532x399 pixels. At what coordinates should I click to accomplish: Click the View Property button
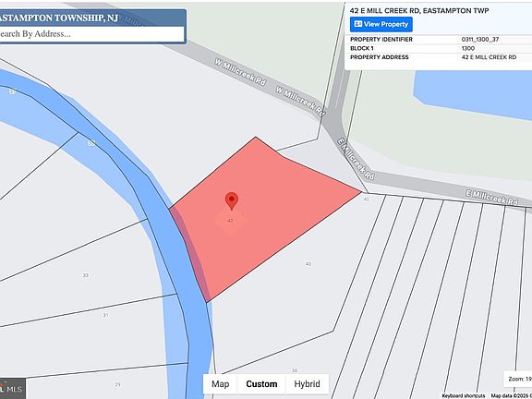coord(381,24)
